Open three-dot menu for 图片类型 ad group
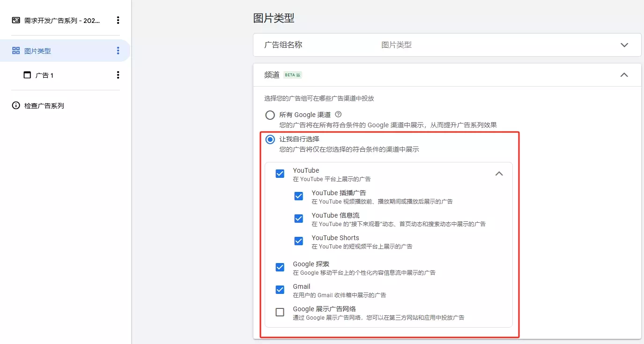The image size is (644, 344). coord(118,51)
